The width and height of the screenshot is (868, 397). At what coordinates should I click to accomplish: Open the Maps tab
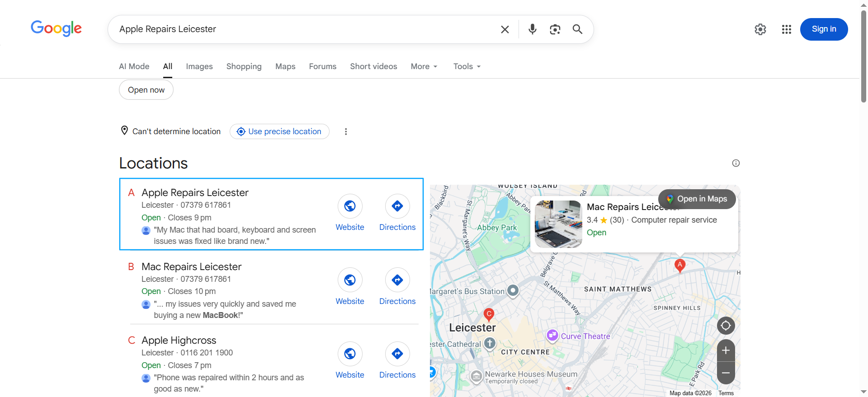(285, 66)
